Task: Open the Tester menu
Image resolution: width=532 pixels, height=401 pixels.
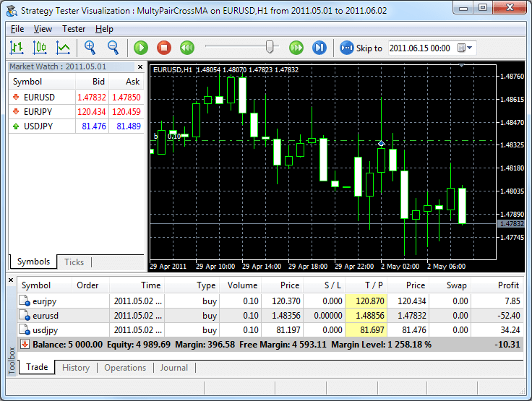Action: tap(74, 29)
